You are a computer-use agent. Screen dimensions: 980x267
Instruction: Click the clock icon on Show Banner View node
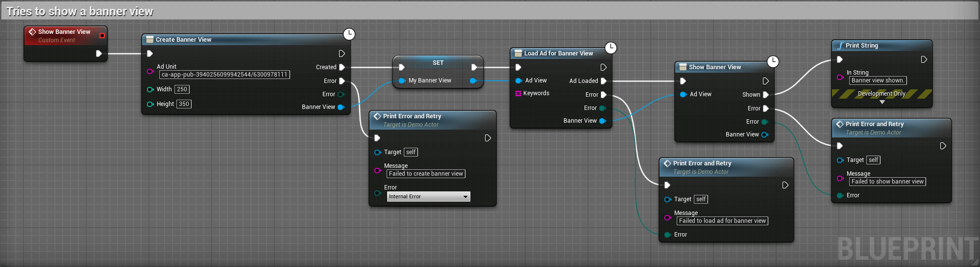[x=773, y=61]
